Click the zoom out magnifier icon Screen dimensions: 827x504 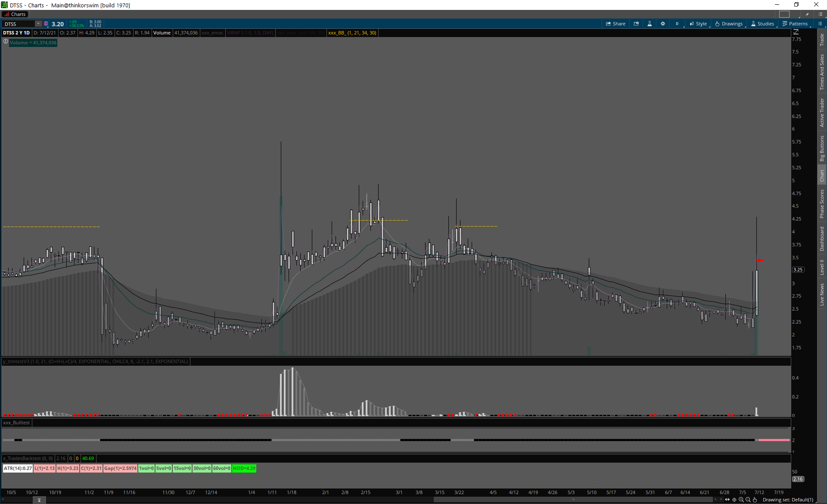coord(748,500)
